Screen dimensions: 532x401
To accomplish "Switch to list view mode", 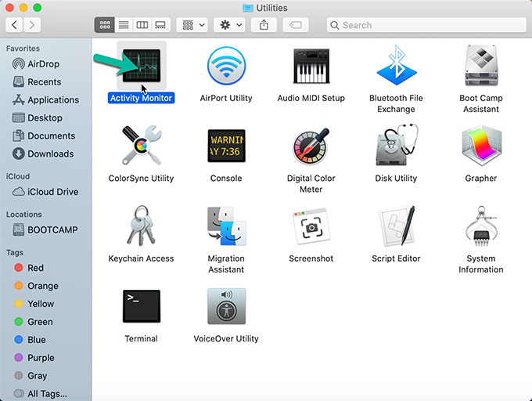I will pyautogui.click(x=124, y=25).
